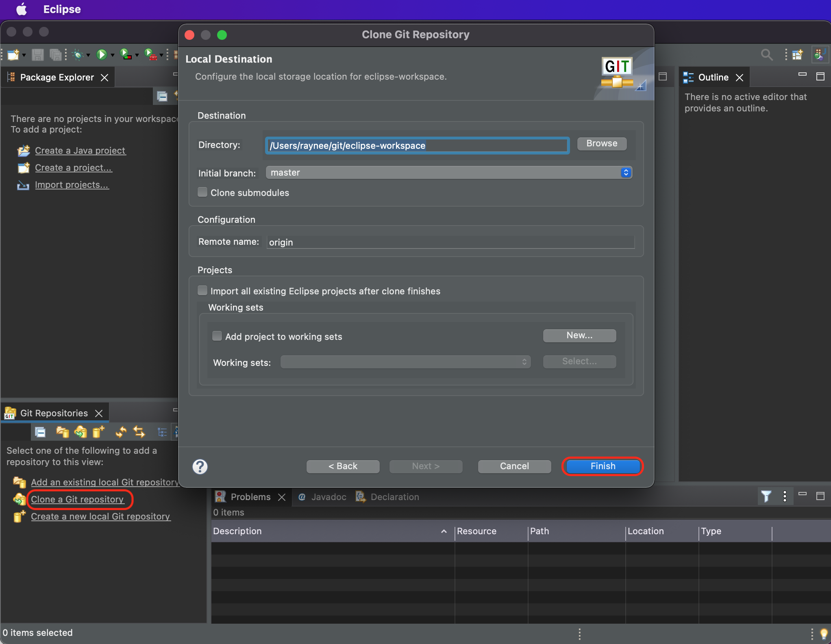Check Import all existing Eclipse projects option

point(202,290)
